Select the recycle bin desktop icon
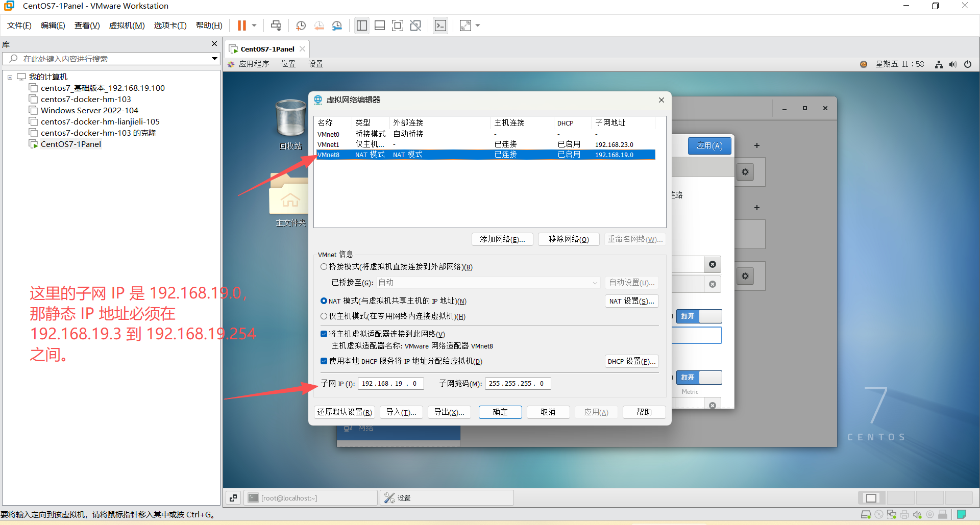The height and width of the screenshot is (525, 980). point(290,124)
